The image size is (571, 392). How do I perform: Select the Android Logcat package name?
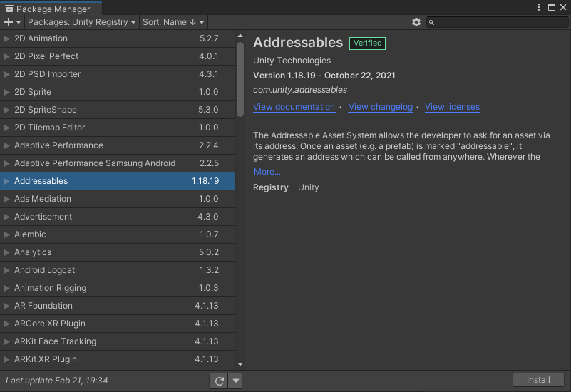point(44,270)
